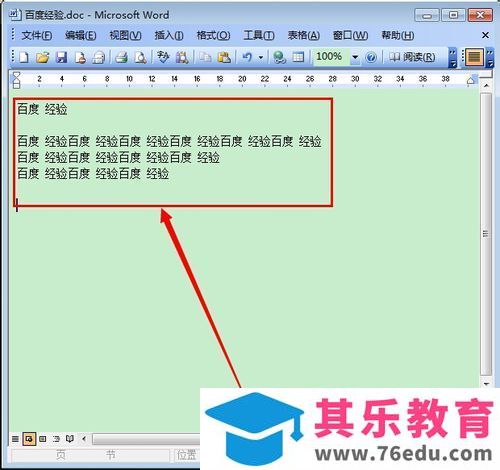Viewport: 500px width, 470px height.
Task: Select the Web Layout view button
Action: 29,439
